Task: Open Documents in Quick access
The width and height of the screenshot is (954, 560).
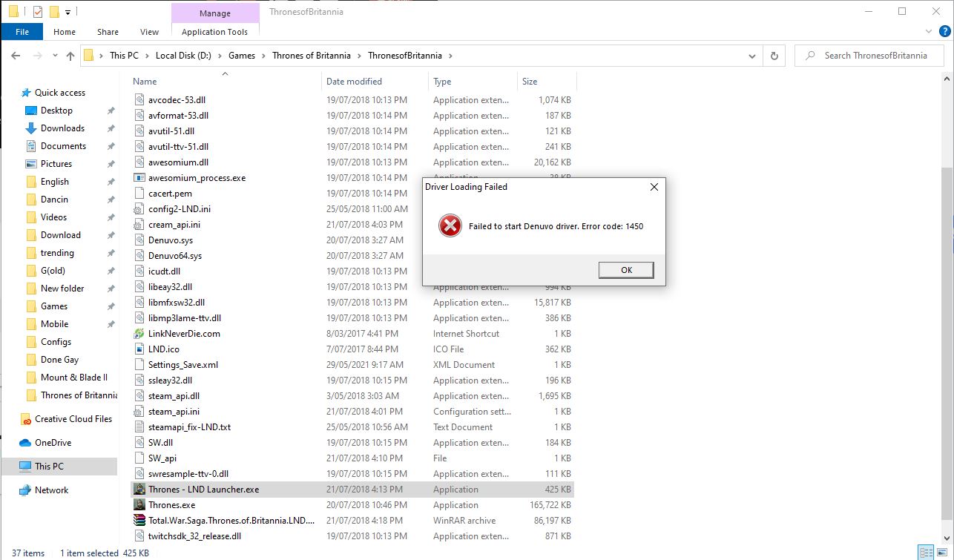Action: [x=63, y=146]
